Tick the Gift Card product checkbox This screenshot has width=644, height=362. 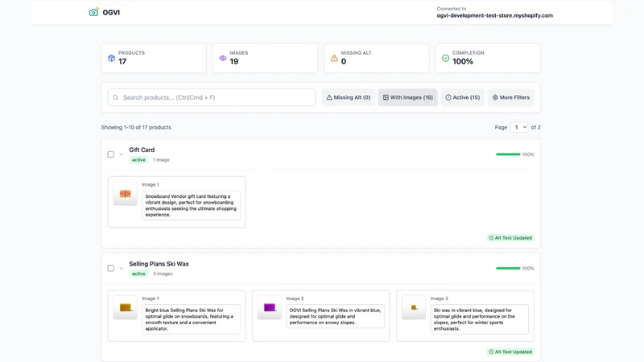click(x=111, y=154)
